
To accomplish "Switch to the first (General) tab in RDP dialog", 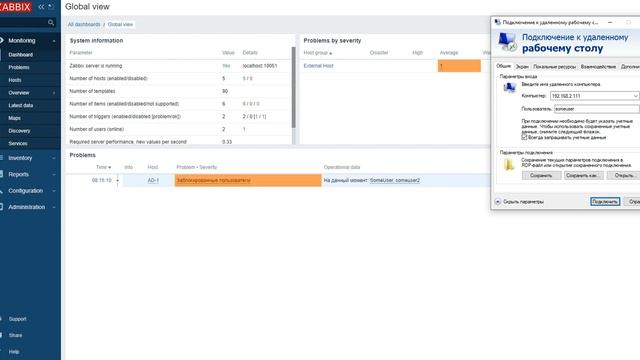I will pos(503,66).
